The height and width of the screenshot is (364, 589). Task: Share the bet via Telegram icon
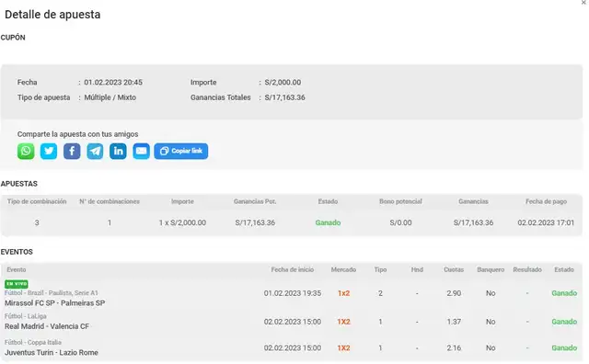(95, 152)
